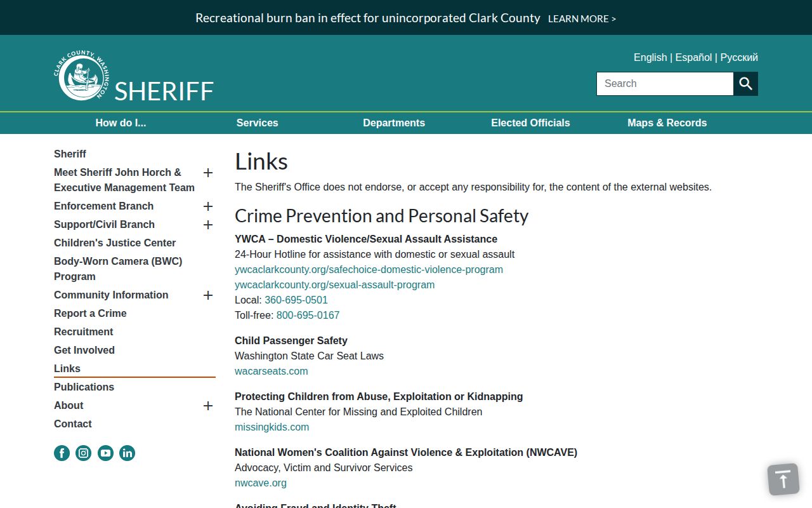This screenshot has width=812, height=508.
Task: Select English language link
Action: pos(650,57)
